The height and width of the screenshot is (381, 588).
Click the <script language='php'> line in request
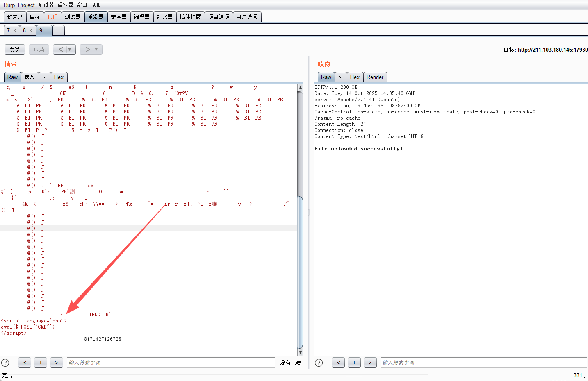point(34,321)
